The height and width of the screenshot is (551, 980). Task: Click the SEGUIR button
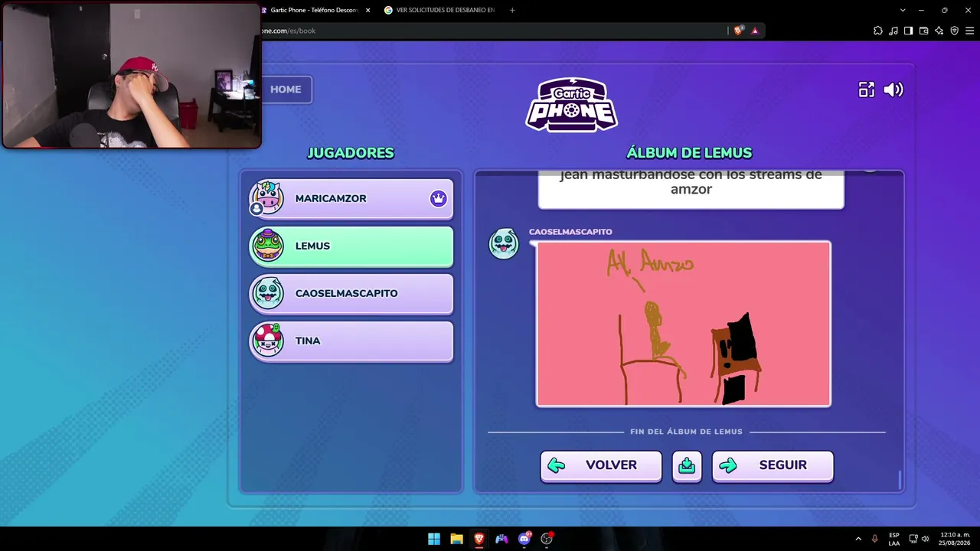coord(773,466)
